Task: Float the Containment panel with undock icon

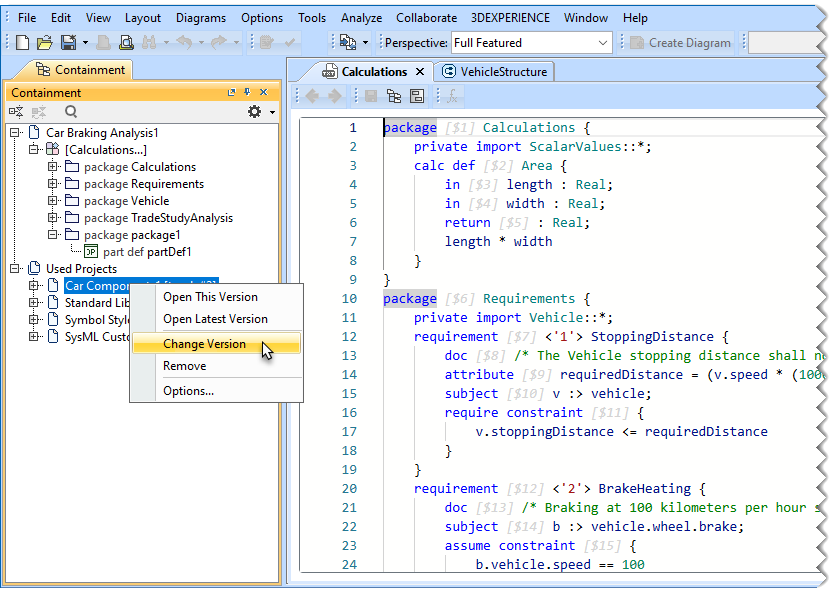Action: [x=231, y=93]
